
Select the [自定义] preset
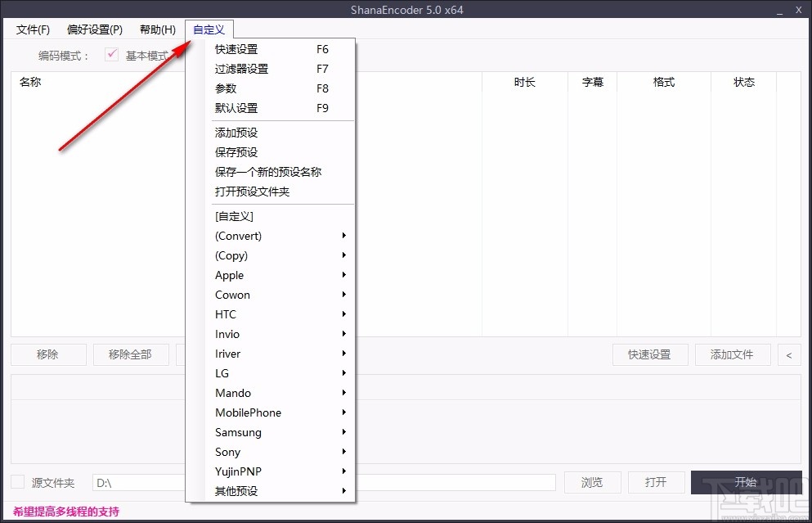pos(234,215)
